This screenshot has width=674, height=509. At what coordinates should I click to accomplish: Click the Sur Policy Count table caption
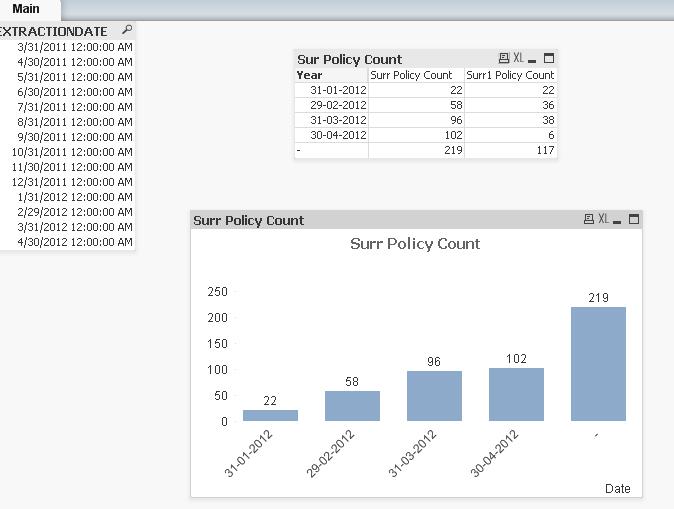(x=349, y=59)
